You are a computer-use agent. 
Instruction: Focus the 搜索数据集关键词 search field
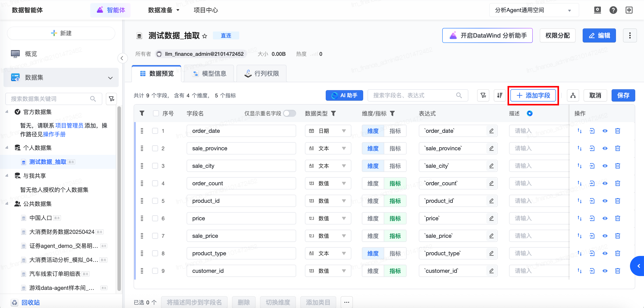[53, 99]
